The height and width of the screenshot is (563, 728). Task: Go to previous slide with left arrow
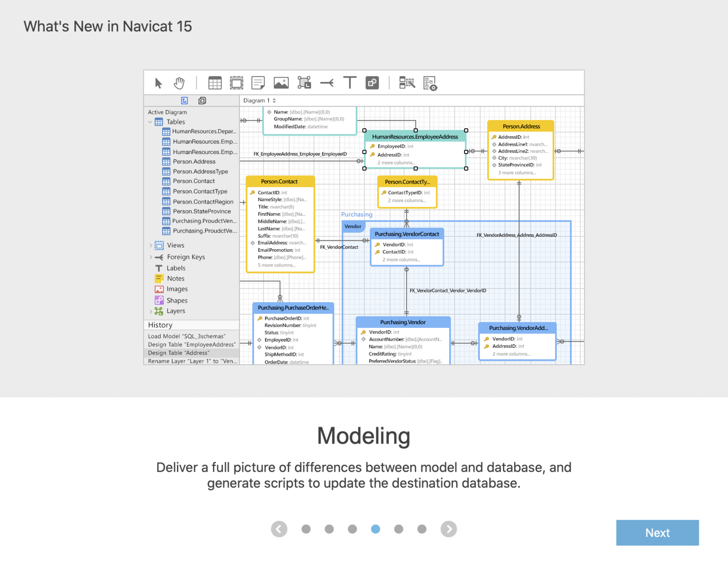coord(279,529)
